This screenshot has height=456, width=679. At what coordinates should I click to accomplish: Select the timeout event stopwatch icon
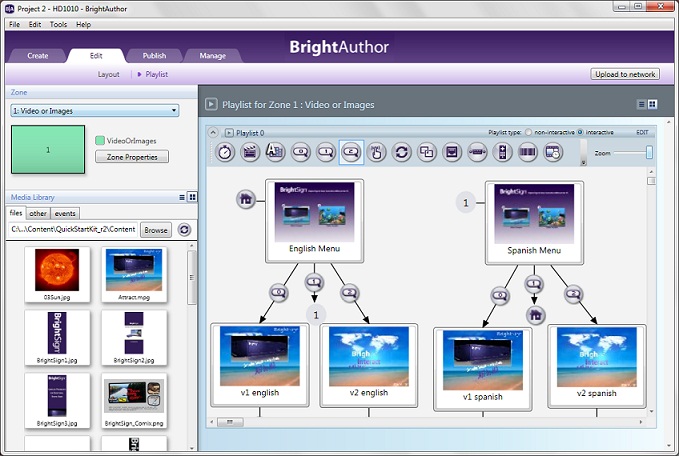tap(225, 152)
